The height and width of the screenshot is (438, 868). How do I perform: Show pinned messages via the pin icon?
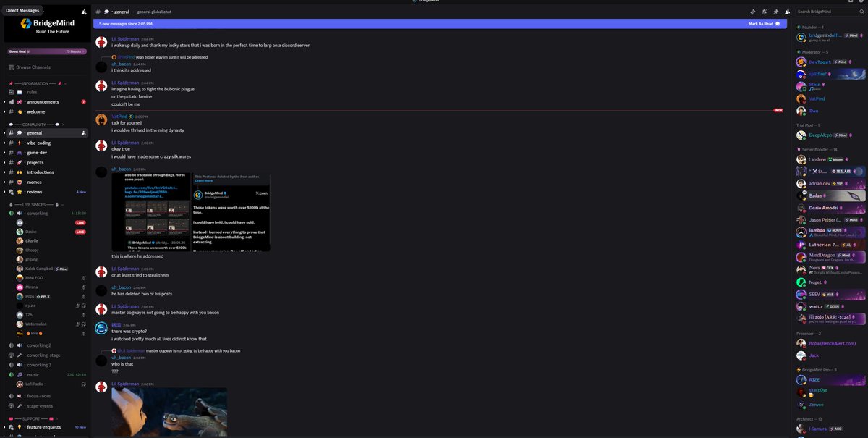click(x=775, y=12)
